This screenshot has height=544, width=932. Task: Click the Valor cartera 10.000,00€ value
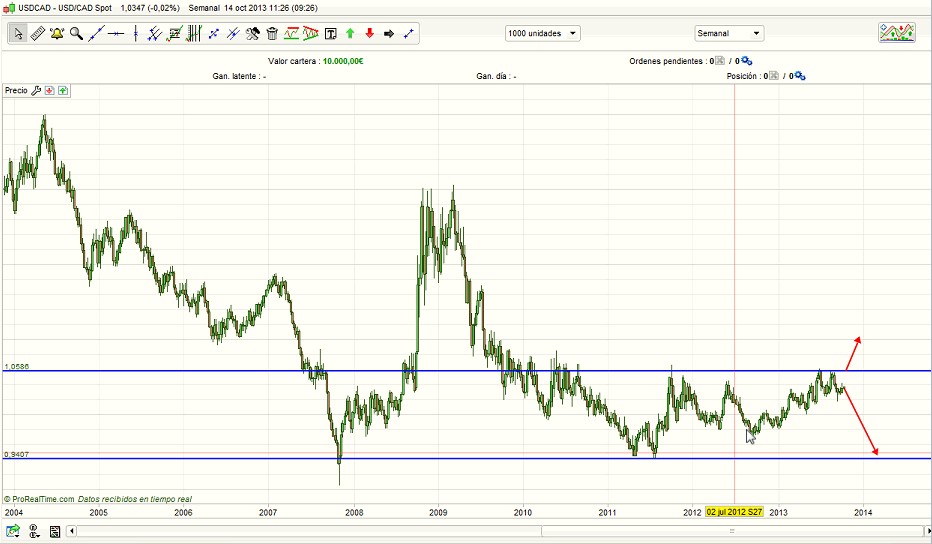(x=343, y=61)
